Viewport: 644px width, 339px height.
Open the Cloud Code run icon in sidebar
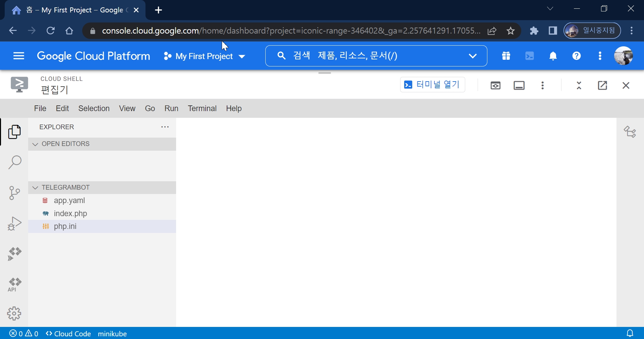[x=14, y=254]
